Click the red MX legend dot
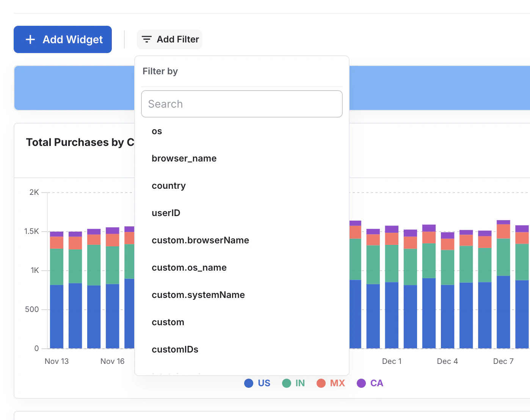Image resolution: width=530 pixels, height=420 pixels. tap(321, 383)
